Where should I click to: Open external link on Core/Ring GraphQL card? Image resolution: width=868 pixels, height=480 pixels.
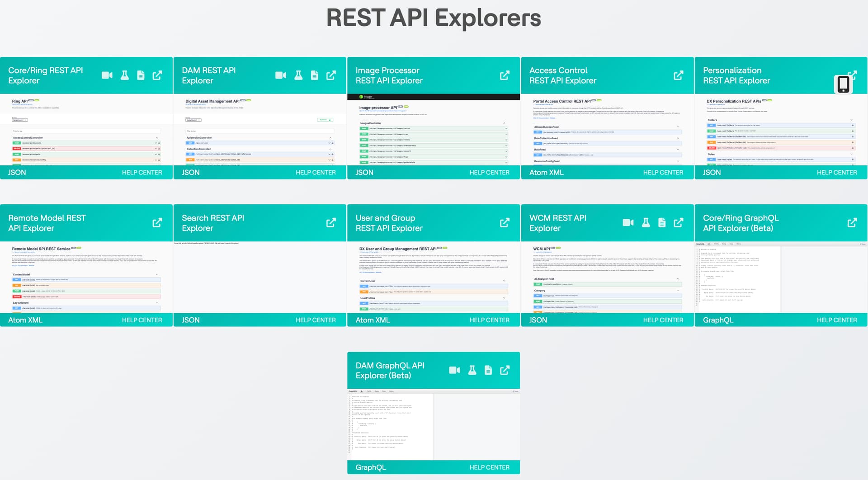(852, 223)
